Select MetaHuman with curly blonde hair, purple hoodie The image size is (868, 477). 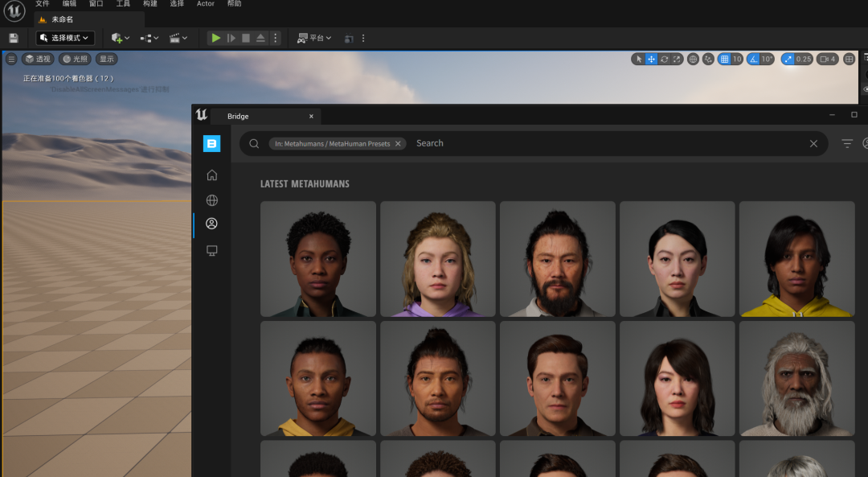coord(438,259)
